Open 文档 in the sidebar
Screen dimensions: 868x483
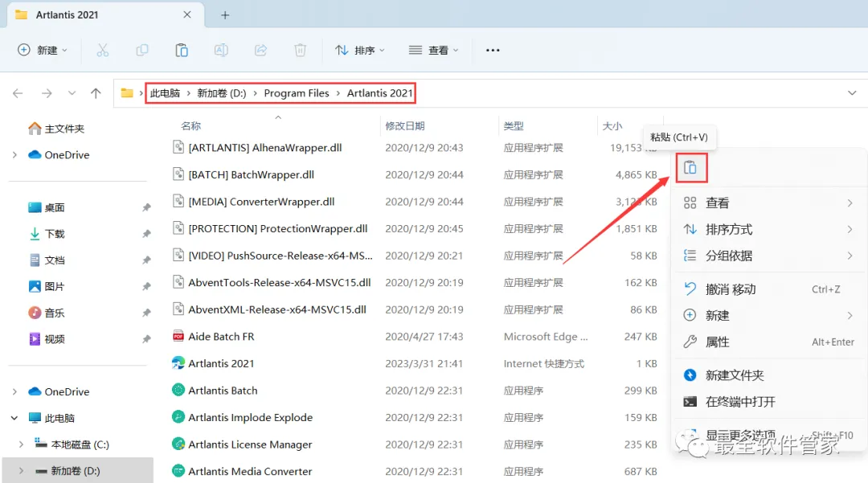pyautogui.click(x=47, y=260)
